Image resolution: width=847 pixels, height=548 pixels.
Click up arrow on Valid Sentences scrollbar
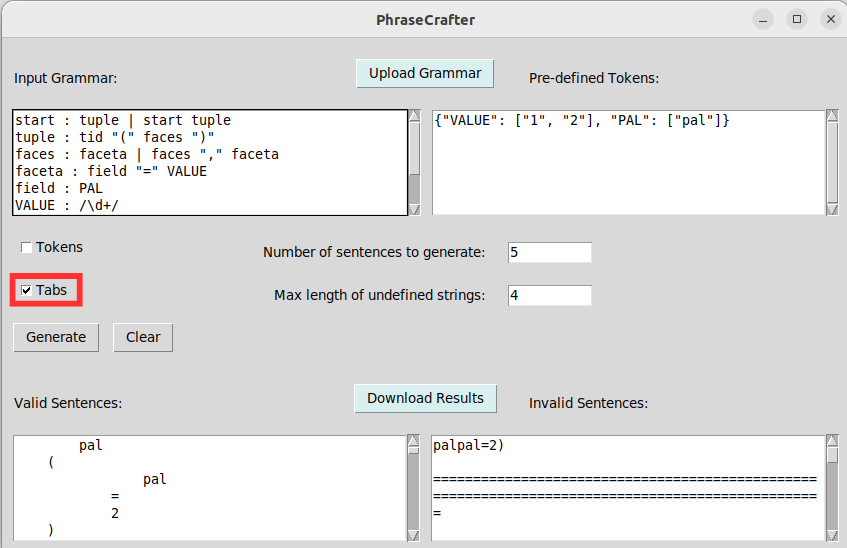(x=414, y=441)
